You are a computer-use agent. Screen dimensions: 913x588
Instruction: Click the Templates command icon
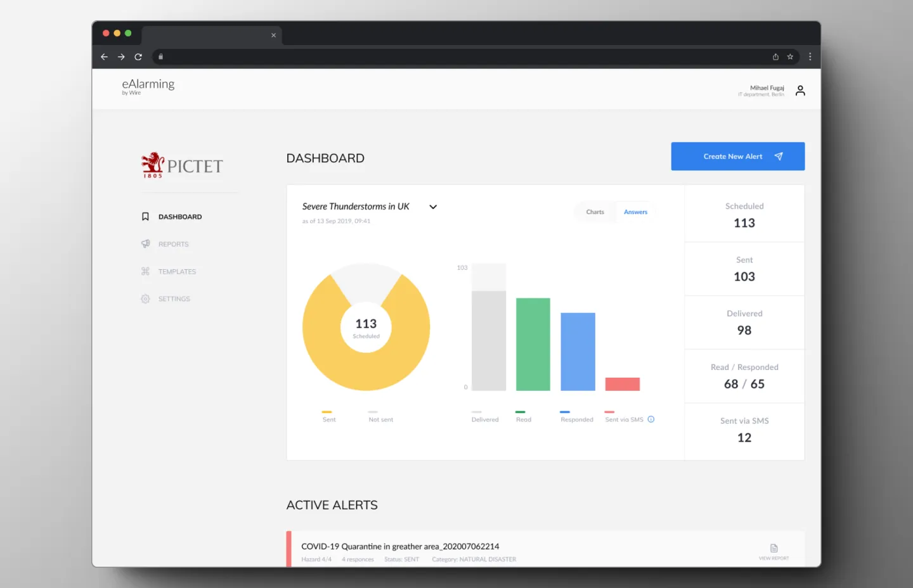tap(145, 271)
